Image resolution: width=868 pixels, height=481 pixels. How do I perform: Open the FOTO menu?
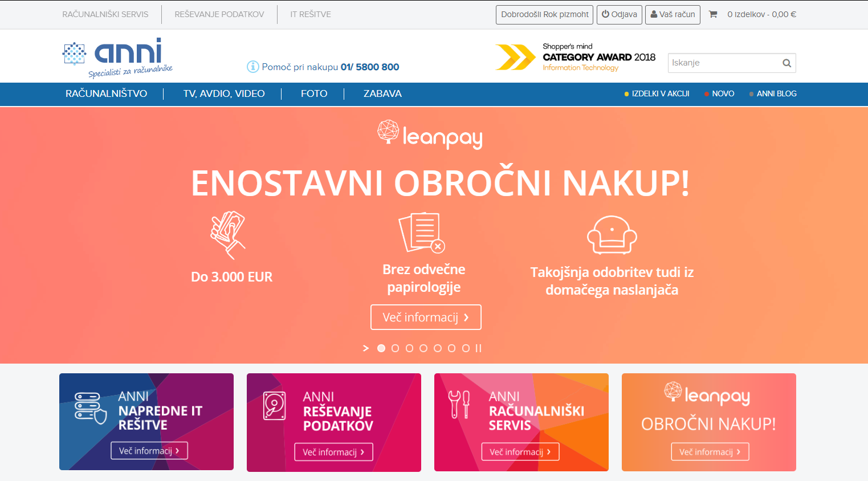[x=314, y=93]
